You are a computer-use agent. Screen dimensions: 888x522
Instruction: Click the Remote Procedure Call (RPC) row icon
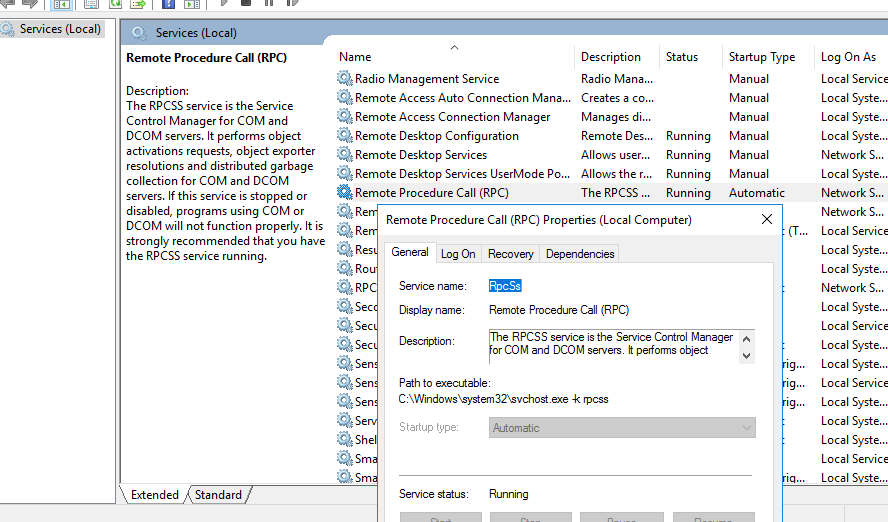[345, 193]
